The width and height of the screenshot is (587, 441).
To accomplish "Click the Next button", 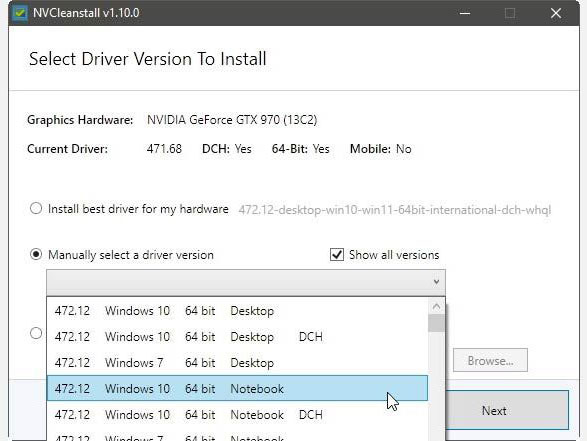I will pyautogui.click(x=507, y=410).
